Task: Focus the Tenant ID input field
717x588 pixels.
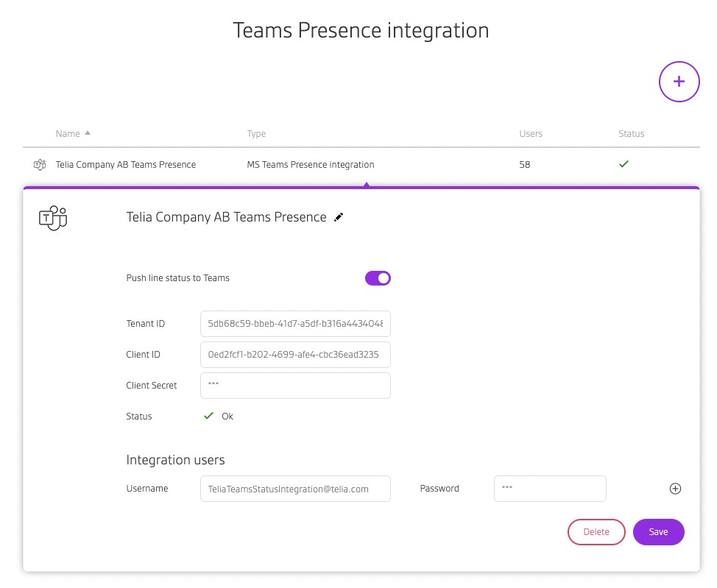Action: [295, 324]
